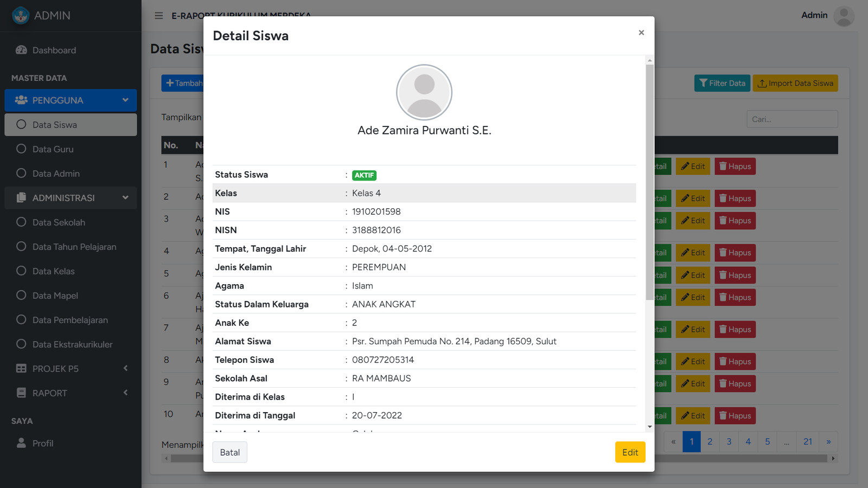Click the hamburger menu icon in header
The width and height of the screenshot is (868, 488).
click(x=158, y=16)
